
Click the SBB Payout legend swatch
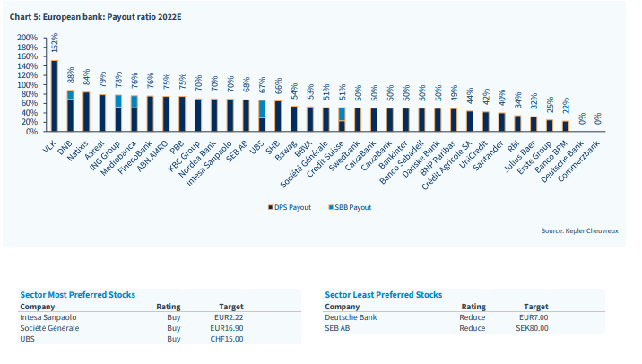[x=331, y=208]
